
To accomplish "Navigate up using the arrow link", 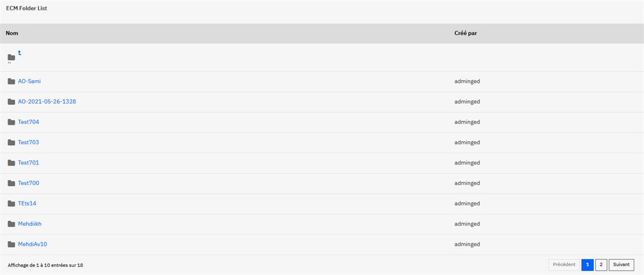I will [x=20, y=53].
